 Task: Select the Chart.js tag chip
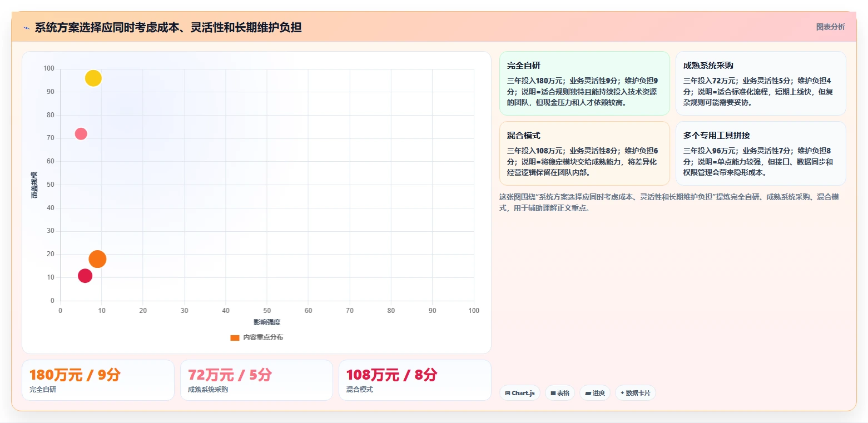click(x=520, y=393)
